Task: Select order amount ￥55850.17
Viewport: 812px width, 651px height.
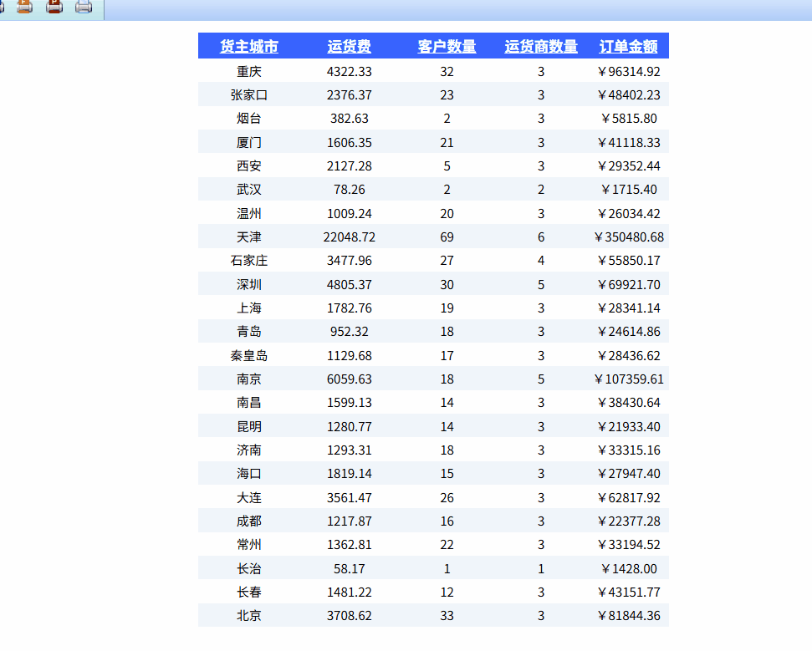Action: [629, 260]
